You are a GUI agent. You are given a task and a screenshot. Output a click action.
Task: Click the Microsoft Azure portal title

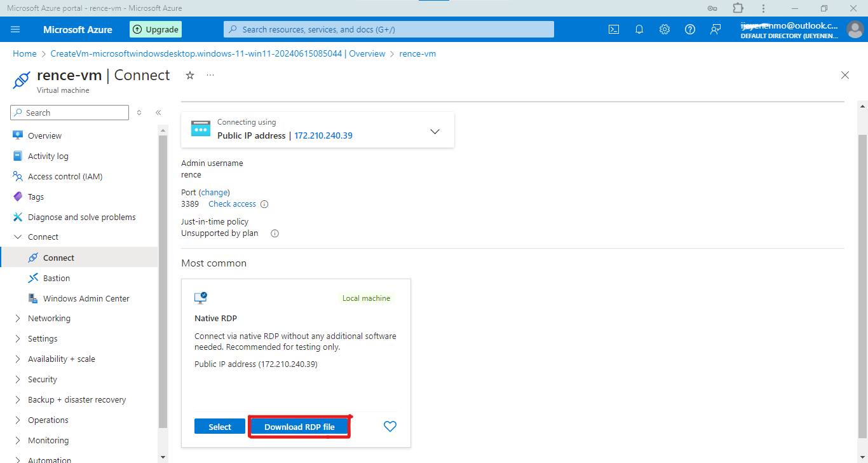tap(78, 29)
